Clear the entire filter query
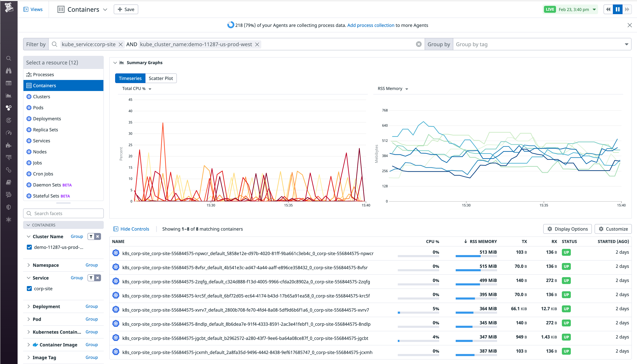Screen dimensions: 637x364 (x=419, y=44)
